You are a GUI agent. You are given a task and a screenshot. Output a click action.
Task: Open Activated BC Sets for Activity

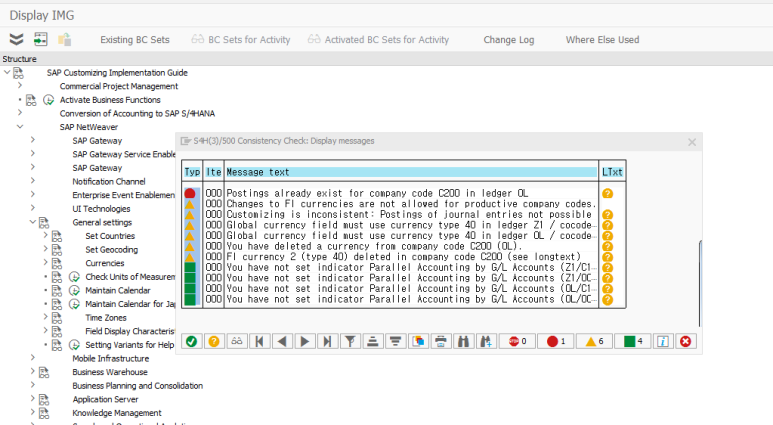tap(379, 39)
